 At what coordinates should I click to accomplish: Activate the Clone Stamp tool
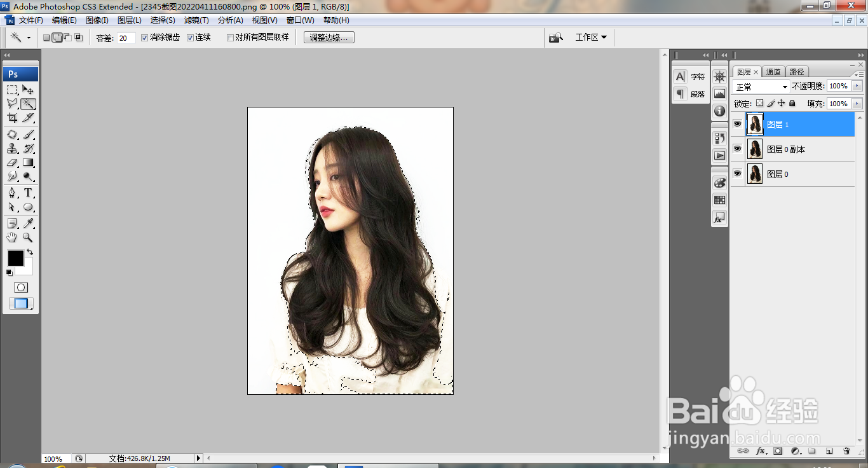pyautogui.click(x=12, y=149)
